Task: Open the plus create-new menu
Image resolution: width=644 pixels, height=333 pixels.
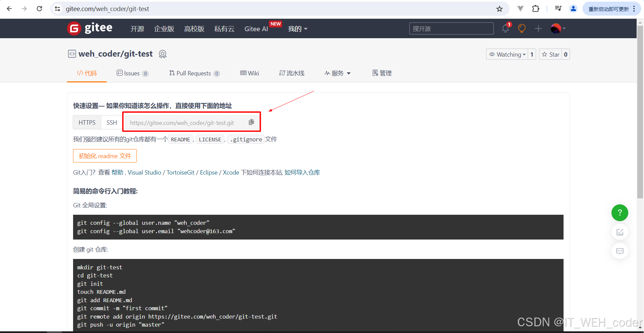Action: pyautogui.click(x=538, y=28)
